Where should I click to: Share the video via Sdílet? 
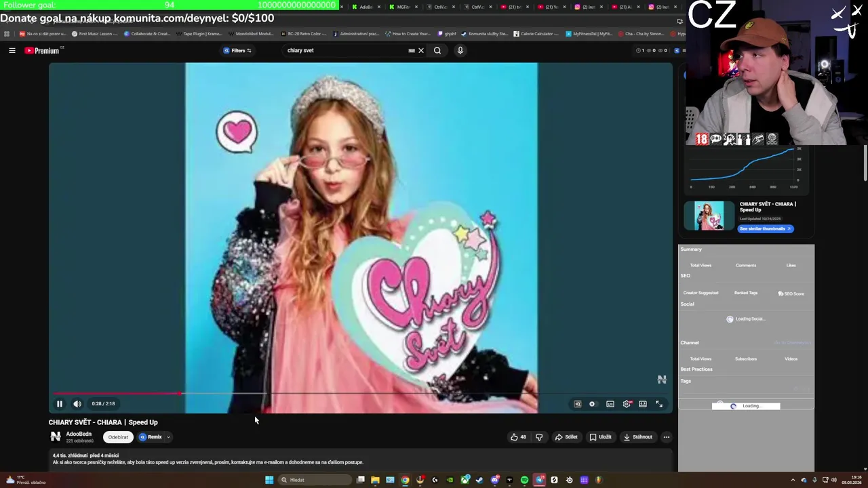click(566, 437)
